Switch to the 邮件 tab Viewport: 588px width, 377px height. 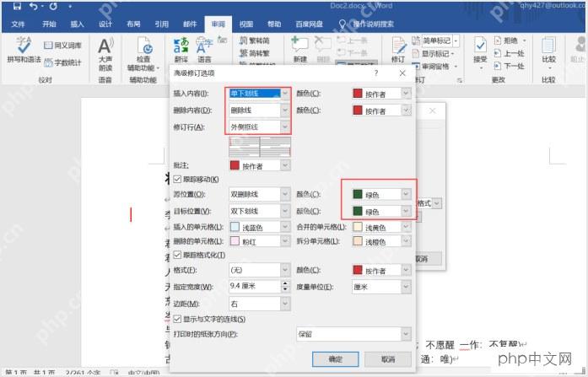190,24
